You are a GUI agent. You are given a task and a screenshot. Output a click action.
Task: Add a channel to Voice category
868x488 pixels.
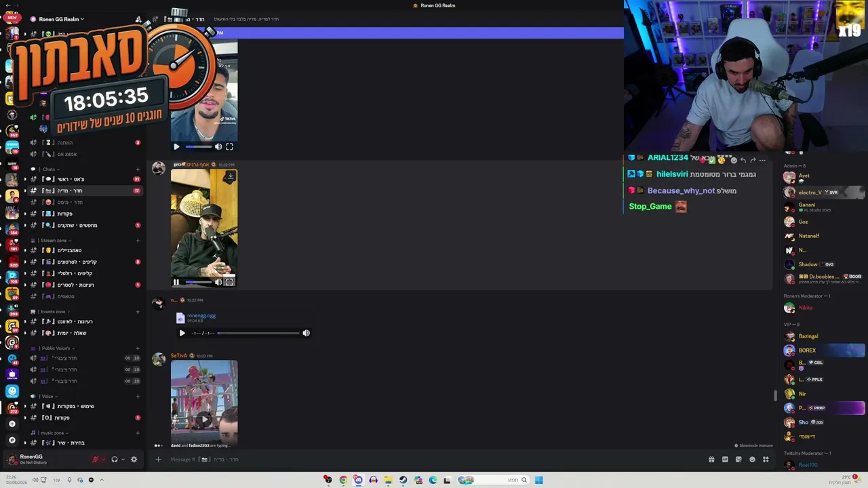(x=138, y=396)
